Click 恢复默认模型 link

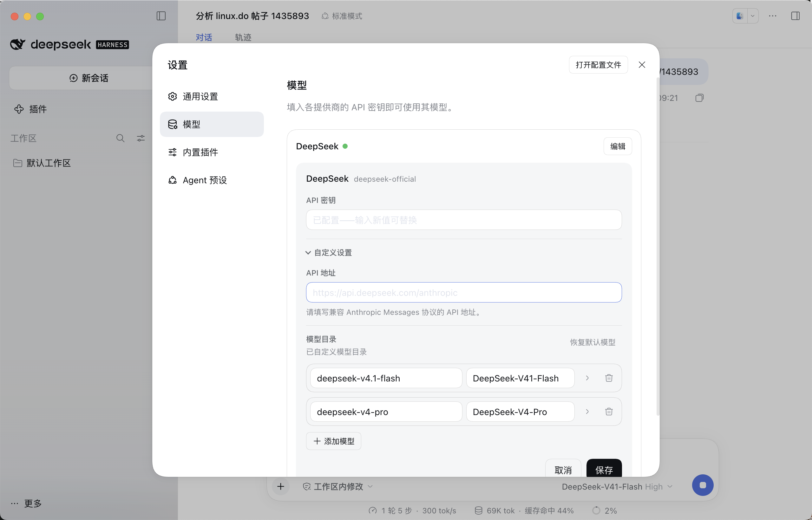coord(593,342)
